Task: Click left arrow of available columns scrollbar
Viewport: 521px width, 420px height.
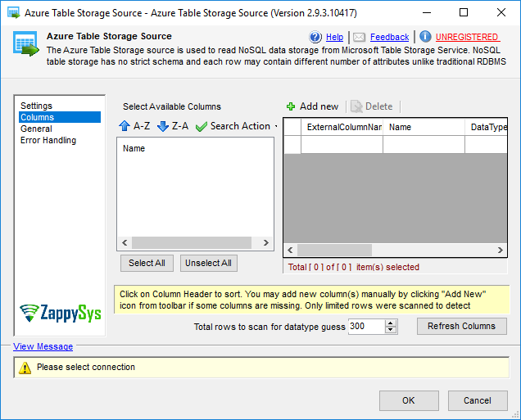Action: pos(125,242)
